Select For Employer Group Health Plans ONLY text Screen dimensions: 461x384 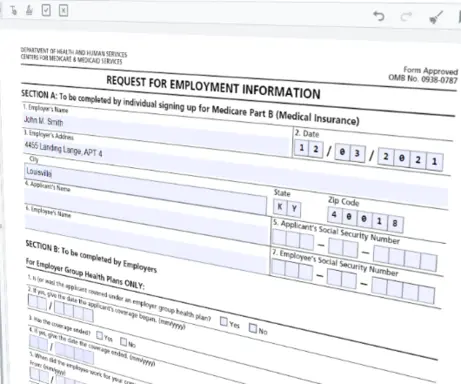85,274
